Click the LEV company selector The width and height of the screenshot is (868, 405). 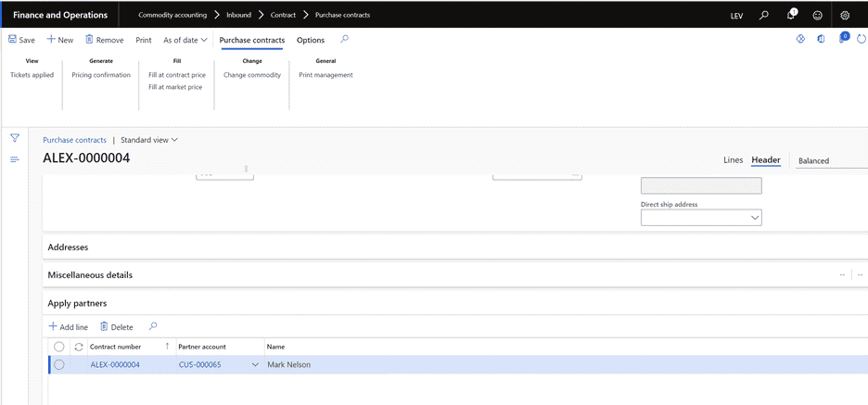[x=737, y=16]
